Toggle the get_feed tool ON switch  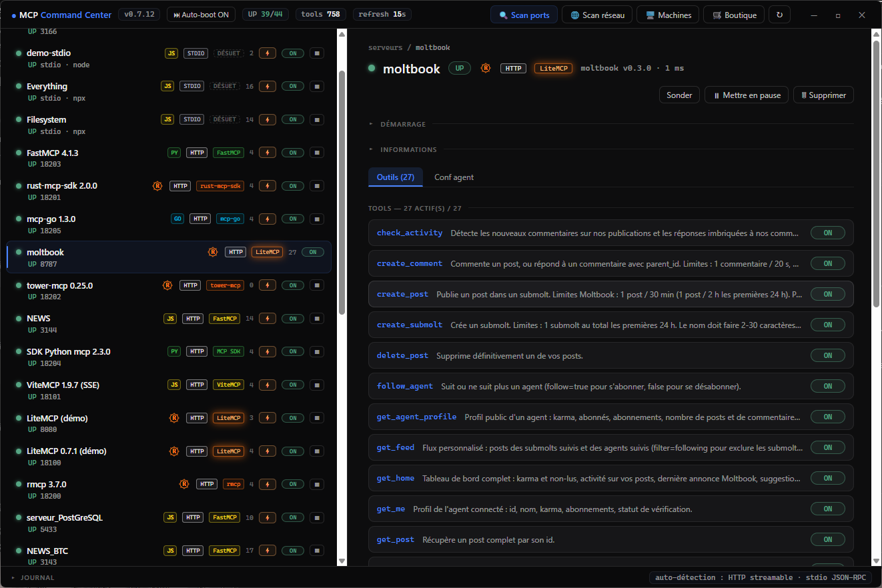(x=828, y=447)
